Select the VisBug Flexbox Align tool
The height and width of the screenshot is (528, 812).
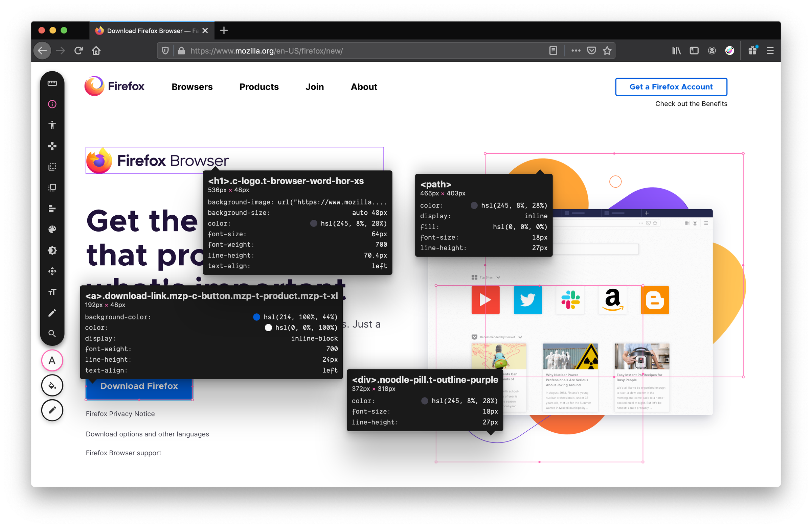tap(52, 209)
